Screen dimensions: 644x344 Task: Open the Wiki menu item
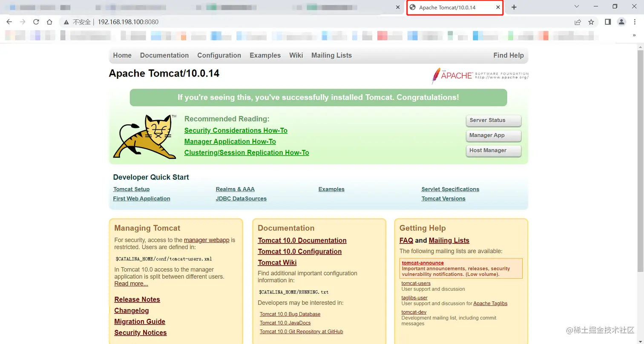pyautogui.click(x=296, y=55)
